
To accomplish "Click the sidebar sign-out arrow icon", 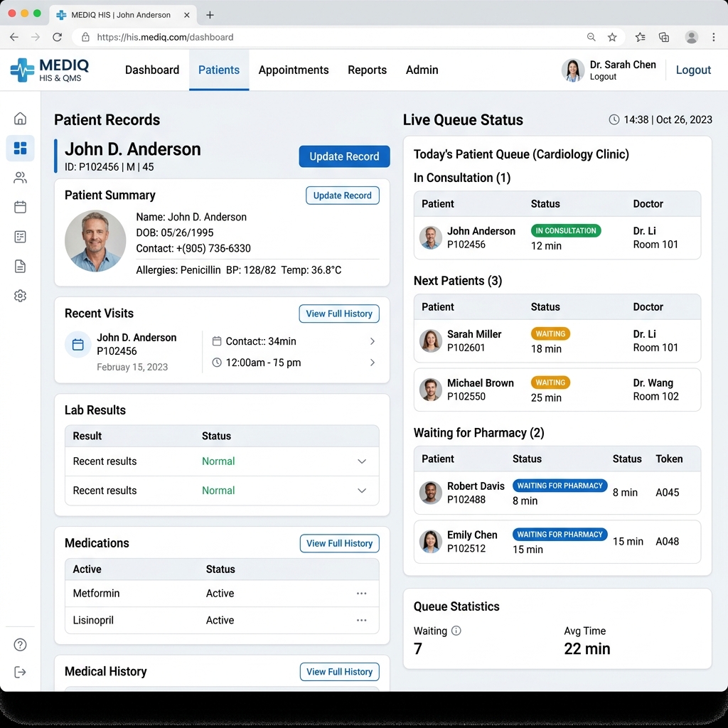I will [20, 672].
